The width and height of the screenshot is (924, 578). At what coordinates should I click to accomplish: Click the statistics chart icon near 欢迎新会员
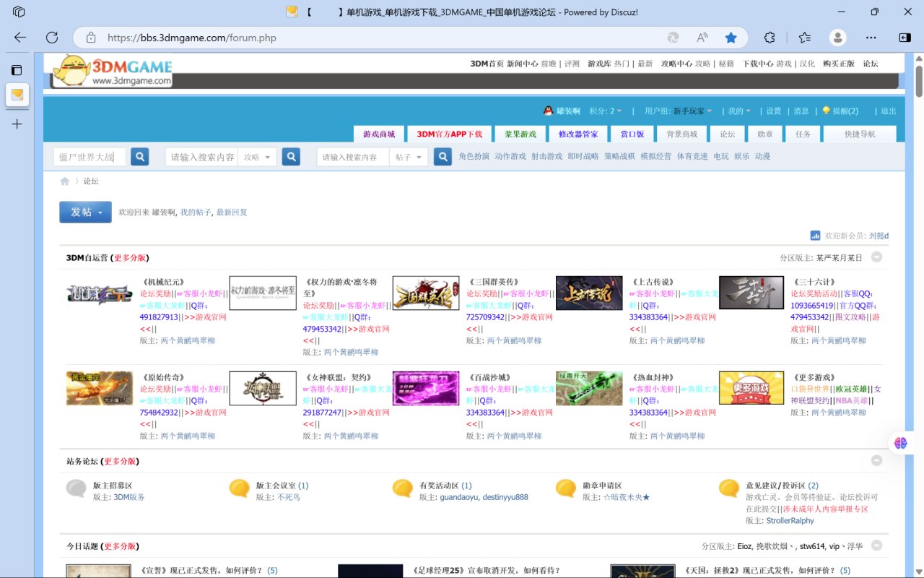pos(815,236)
